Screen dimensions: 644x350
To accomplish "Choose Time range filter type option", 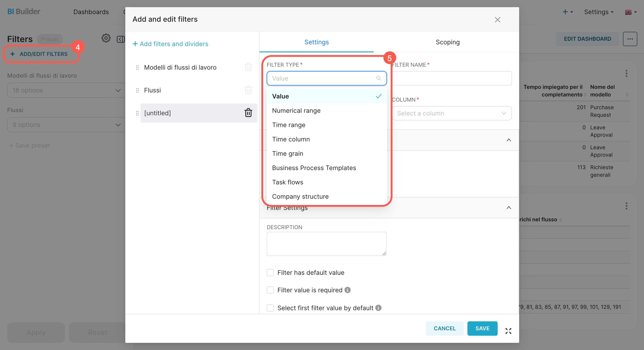I will [x=288, y=125].
